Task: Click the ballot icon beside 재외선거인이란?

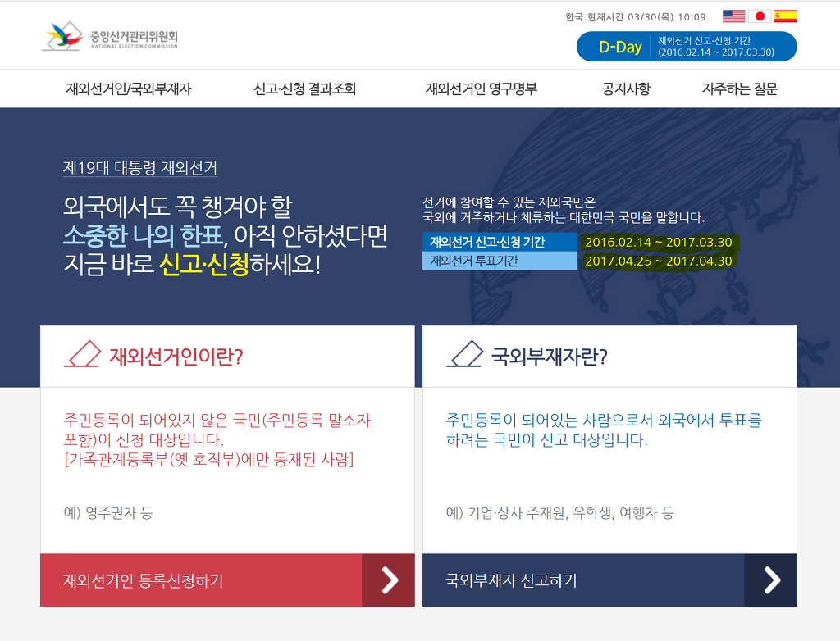Action: [x=83, y=354]
